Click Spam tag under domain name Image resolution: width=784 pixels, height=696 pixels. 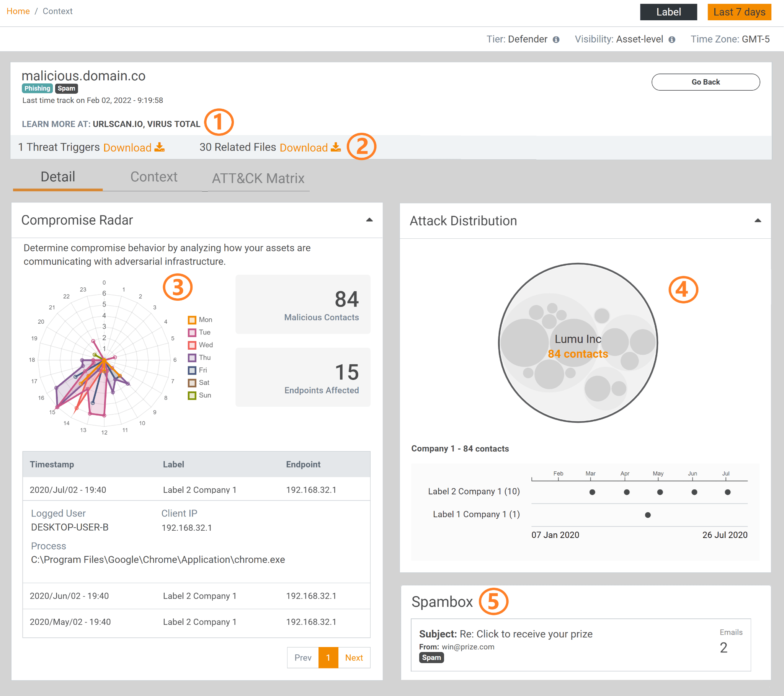point(66,89)
